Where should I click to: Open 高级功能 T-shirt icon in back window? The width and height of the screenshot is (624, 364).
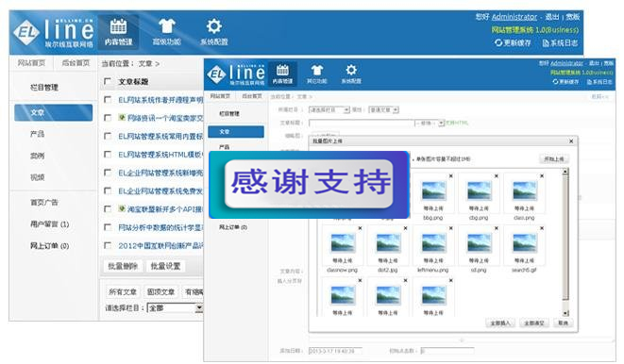(x=167, y=26)
